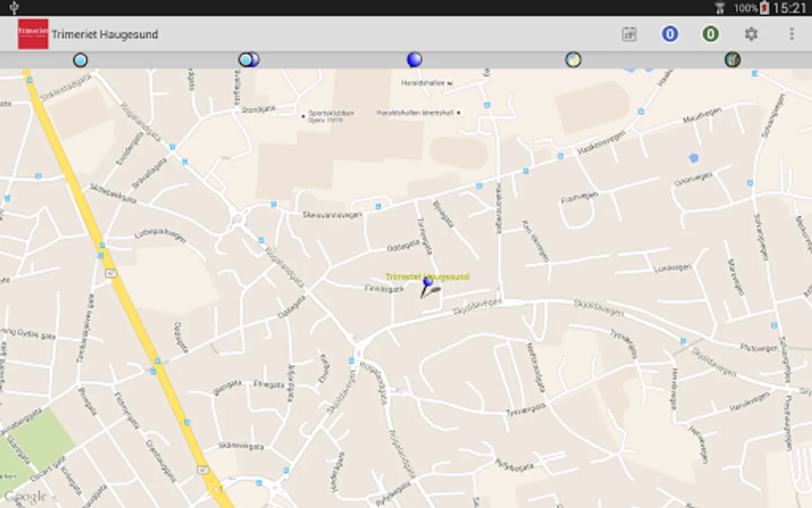Tap the blue pentagon marker near Ørjanvegen

(694, 159)
